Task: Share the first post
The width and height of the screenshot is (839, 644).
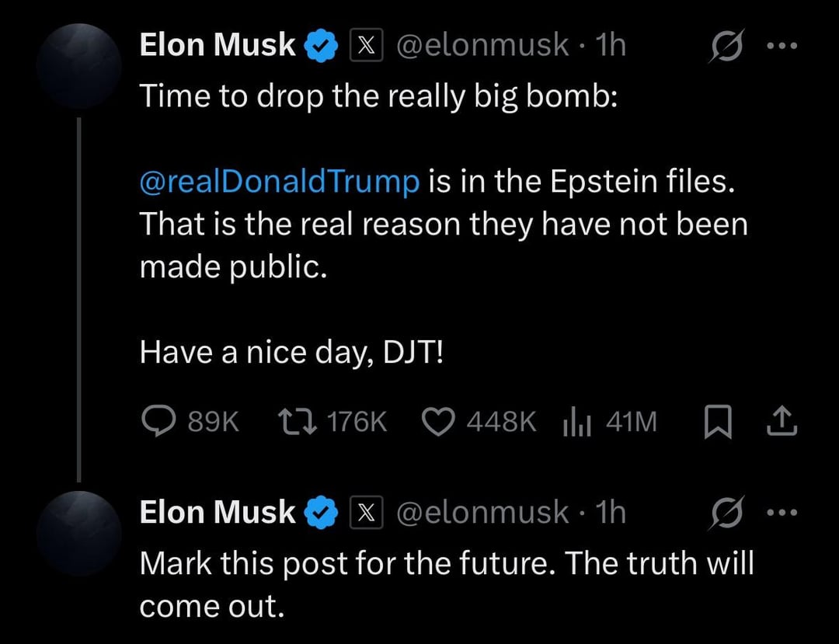Action: [x=782, y=422]
